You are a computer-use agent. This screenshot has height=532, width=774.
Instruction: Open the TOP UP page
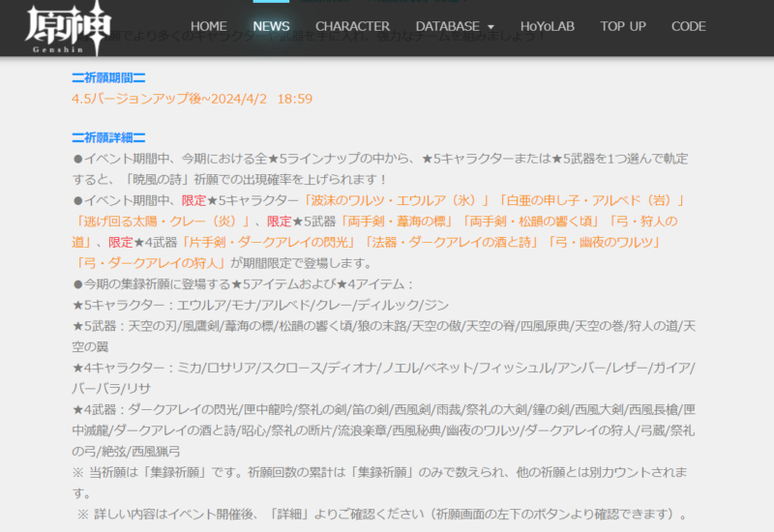[x=623, y=26]
